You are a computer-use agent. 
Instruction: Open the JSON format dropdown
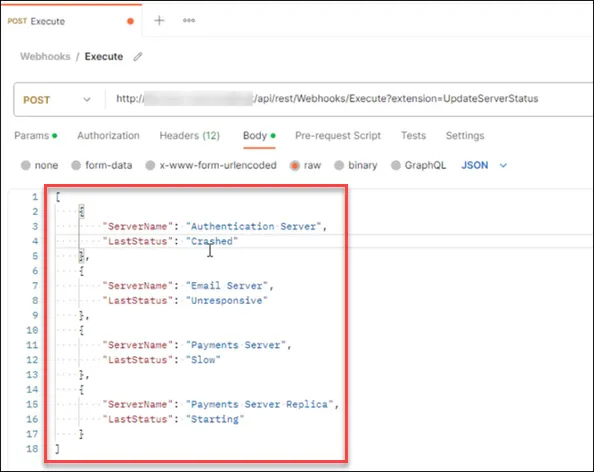point(484,166)
